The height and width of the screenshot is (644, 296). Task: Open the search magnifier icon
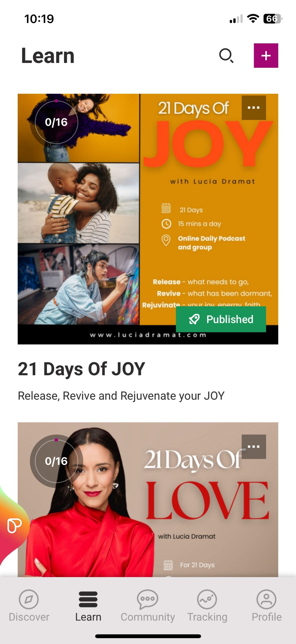coord(226,55)
